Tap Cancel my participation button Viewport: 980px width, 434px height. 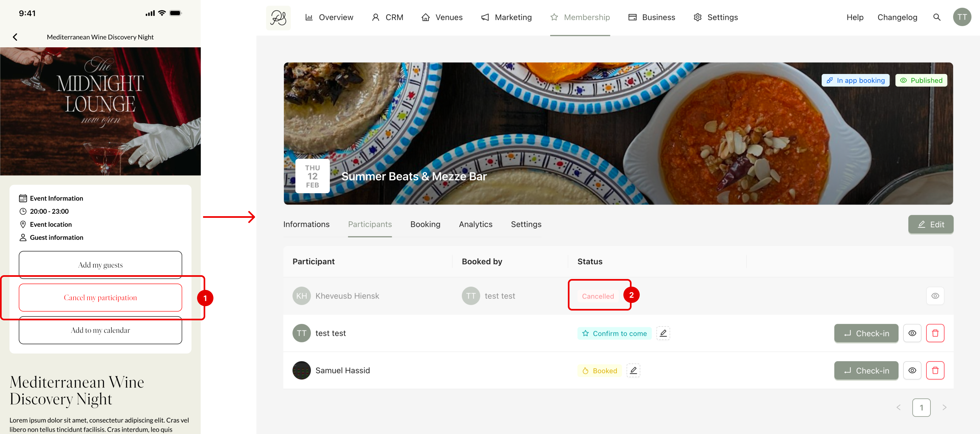coord(100,297)
